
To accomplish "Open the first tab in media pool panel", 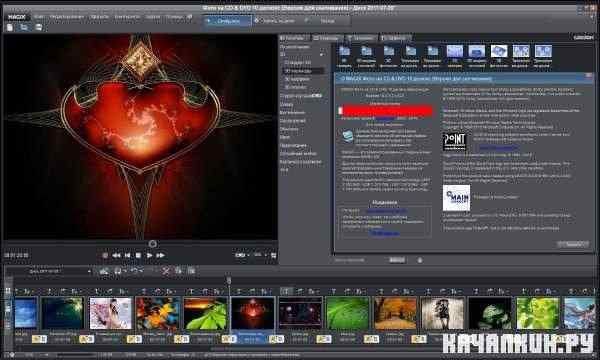I will [294, 38].
